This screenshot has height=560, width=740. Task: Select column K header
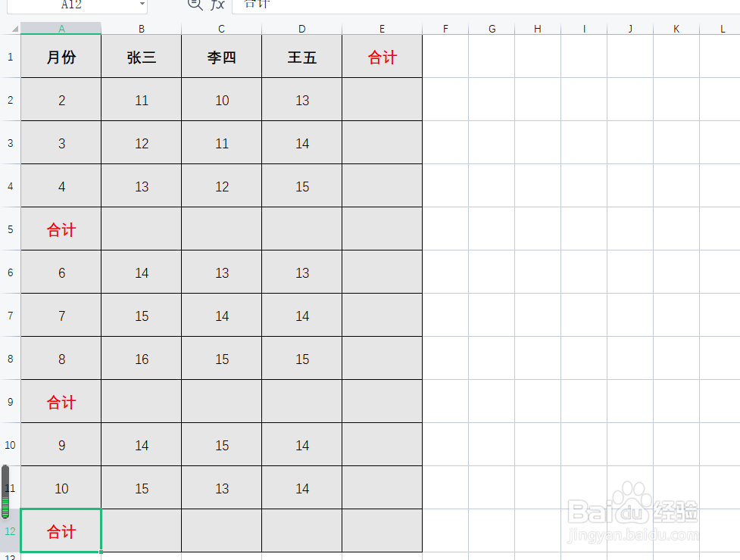tap(676, 28)
